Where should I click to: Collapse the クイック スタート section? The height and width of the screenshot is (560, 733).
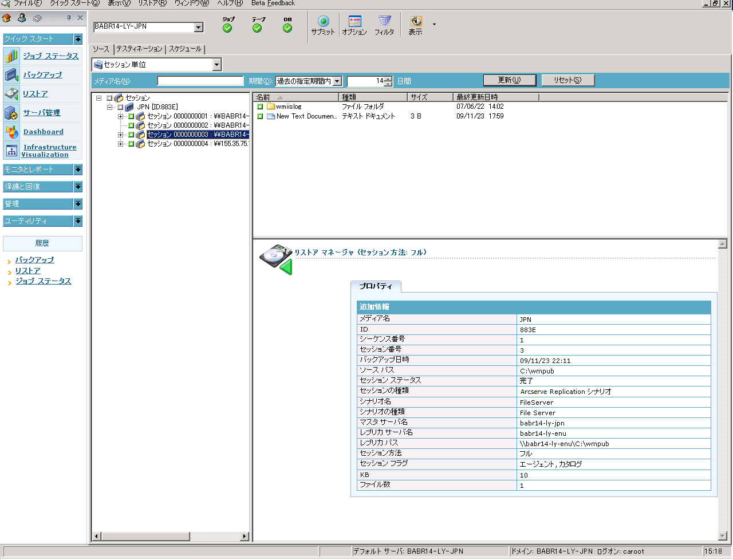click(78, 39)
